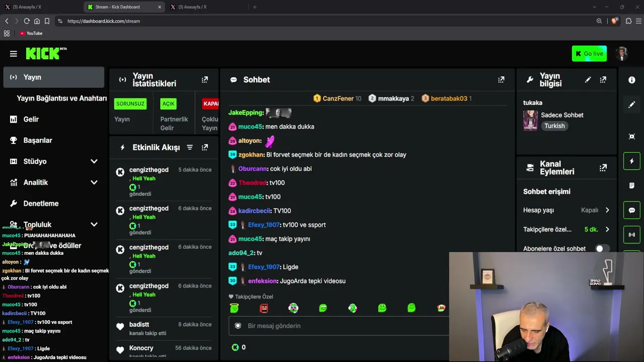Screen dimensions: 644x362
Task: Insert the green headphones emote with purple eyes
Action: [293, 308]
